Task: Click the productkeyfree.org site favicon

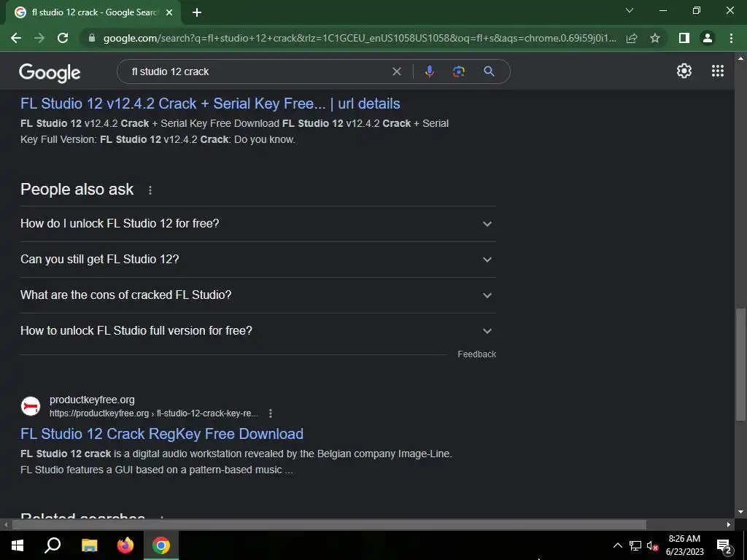Action: (x=31, y=406)
